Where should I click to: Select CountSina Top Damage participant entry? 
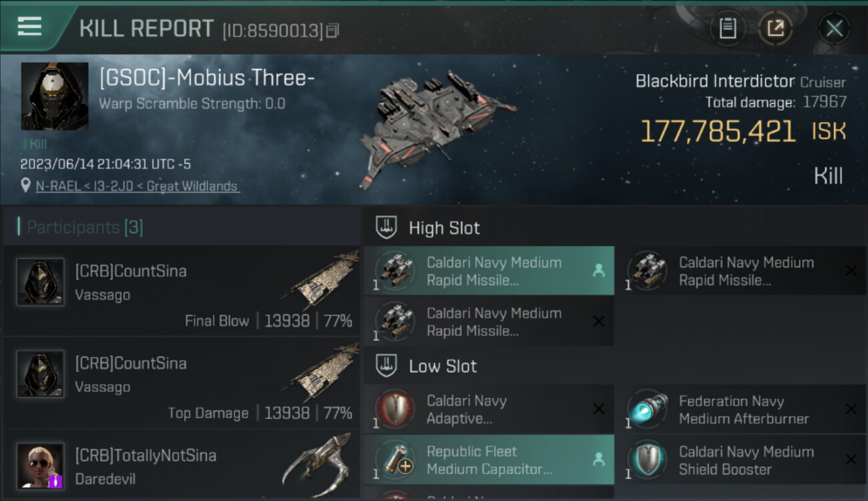182,383
